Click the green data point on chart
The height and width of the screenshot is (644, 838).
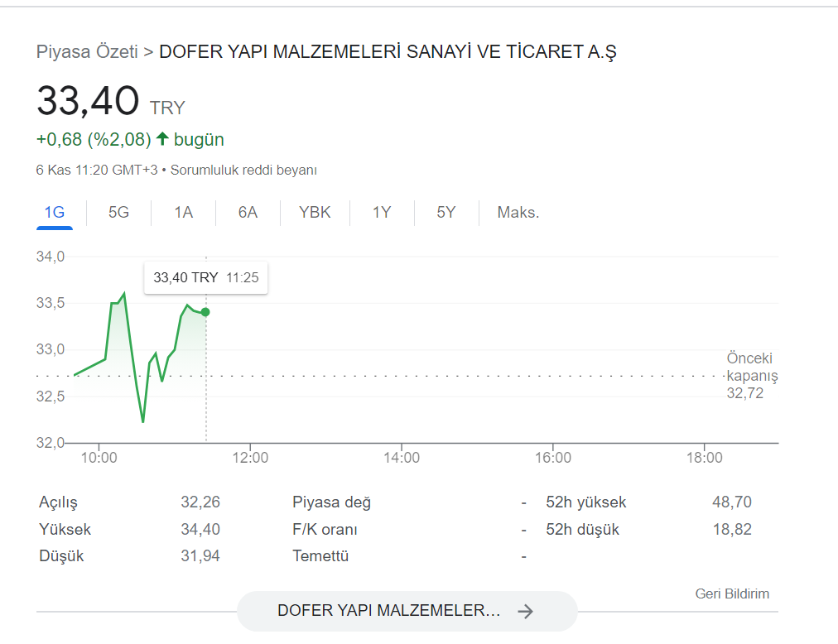click(205, 312)
